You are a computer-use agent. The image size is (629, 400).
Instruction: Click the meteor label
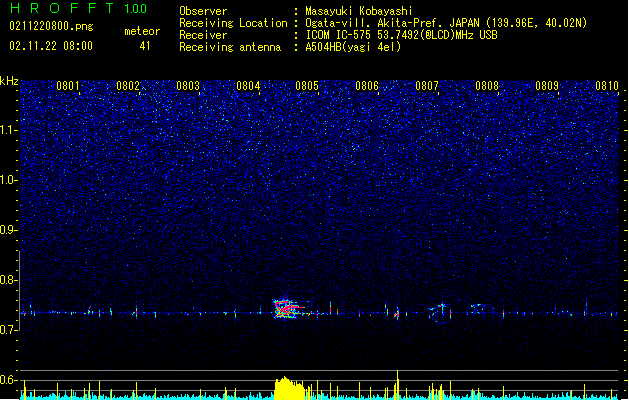(142, 31)
